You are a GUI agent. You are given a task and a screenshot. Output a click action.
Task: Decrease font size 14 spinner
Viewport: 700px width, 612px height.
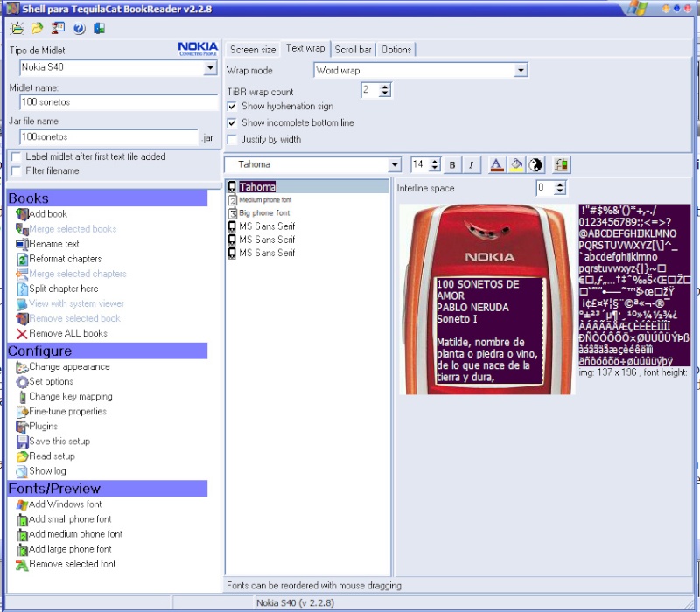tap(435, 169)
